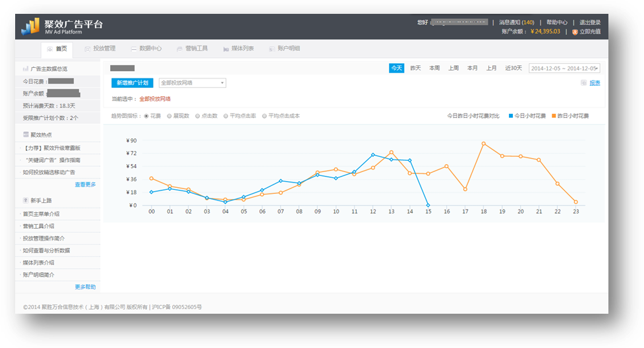Open 【力荐】聚效升级寒露版 article

click(x=52, y=148)
